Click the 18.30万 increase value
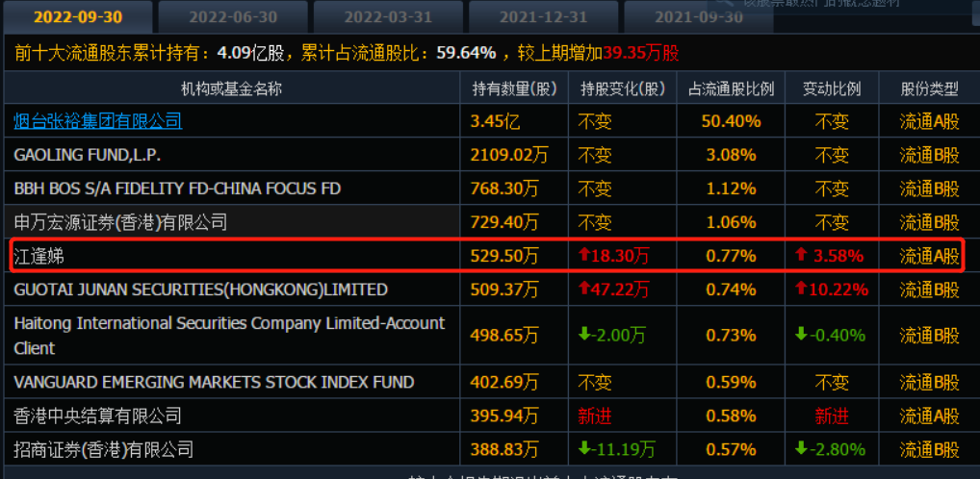The height and width of the screenshot is (479, 980). (614, 256)
